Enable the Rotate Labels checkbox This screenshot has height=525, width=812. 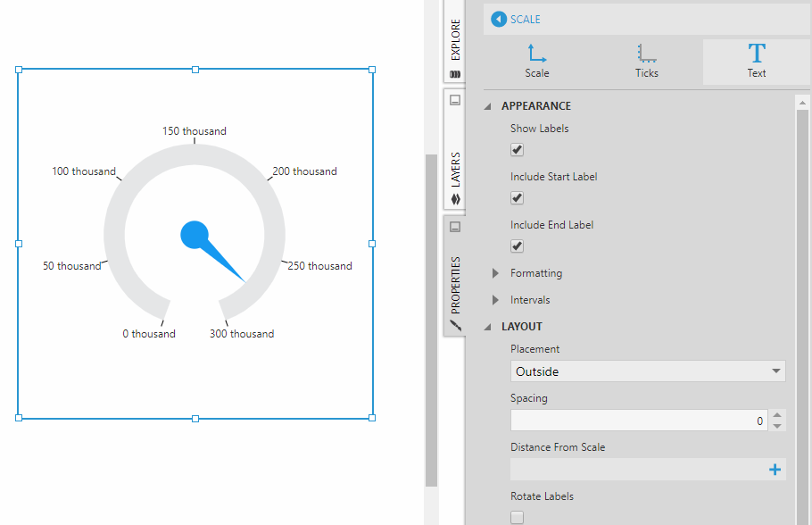point(517,517)
